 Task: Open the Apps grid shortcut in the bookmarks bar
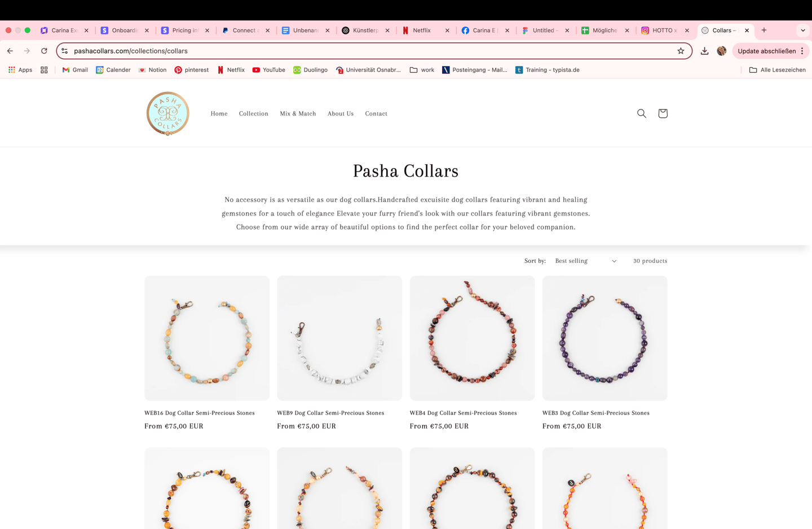pyautogui.click(x=20, y=70)
